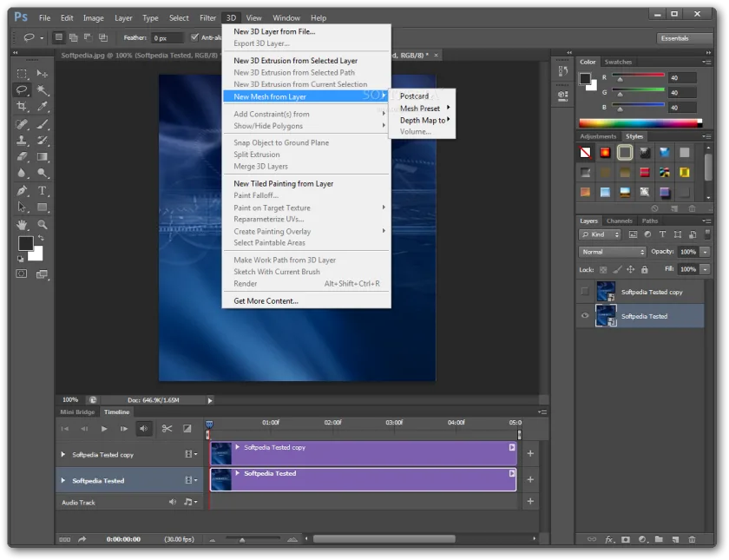This screenshot has height=560, width=729.
Task: Click New 3D Layer from File
Action: pos(274,31)
